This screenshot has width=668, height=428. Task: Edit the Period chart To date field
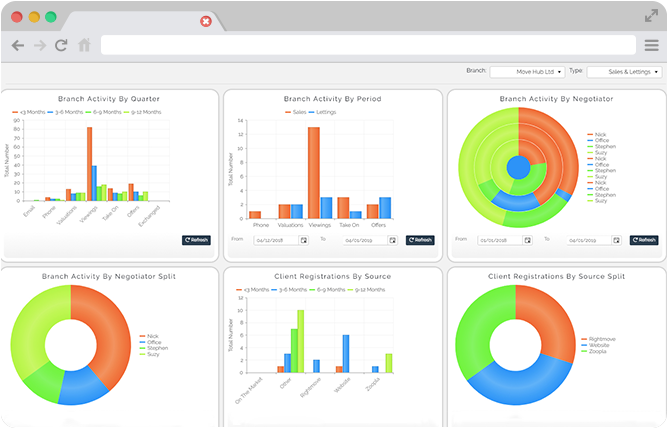(365, 241)
